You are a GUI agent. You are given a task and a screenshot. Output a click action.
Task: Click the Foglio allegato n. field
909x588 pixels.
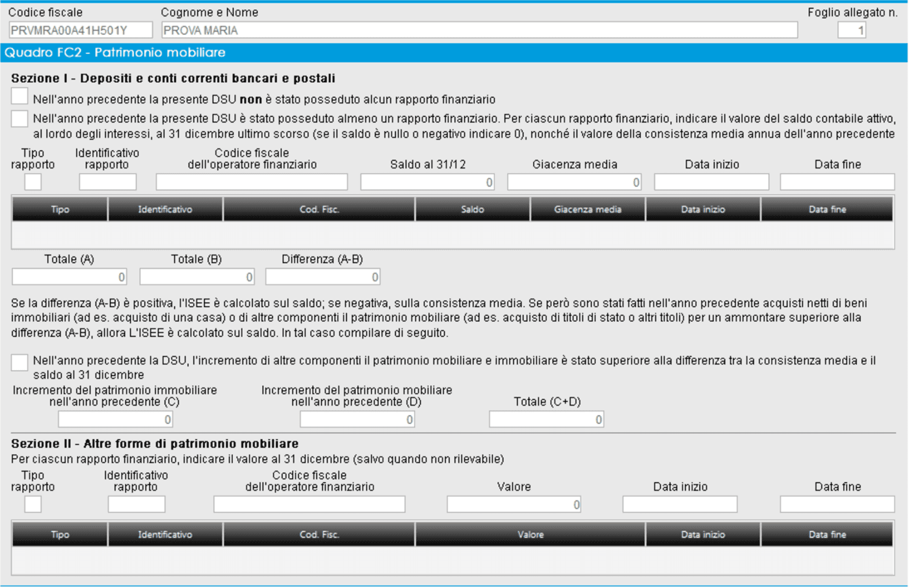pyautogui.click(x=852, y=30)
